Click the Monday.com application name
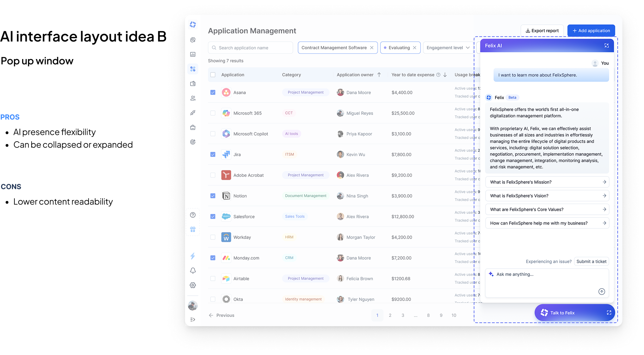The width and height of the screenshot is (644, 355). pyautogui.click(x=246, y=258)
